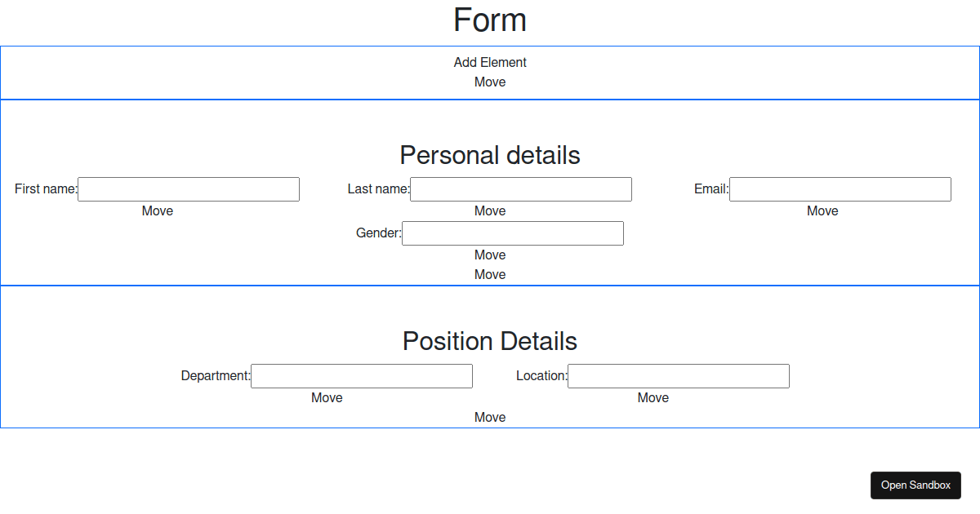This screenshot has height=514, width=980.
Task: Select the Position Details section heading
Action: [x=490, y=341]
